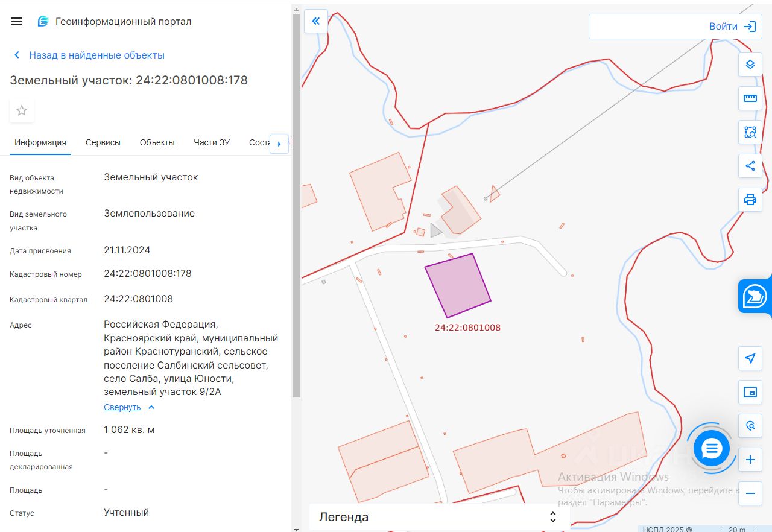
Task: Go back to найденные объекты
Action: click(89, 55)
